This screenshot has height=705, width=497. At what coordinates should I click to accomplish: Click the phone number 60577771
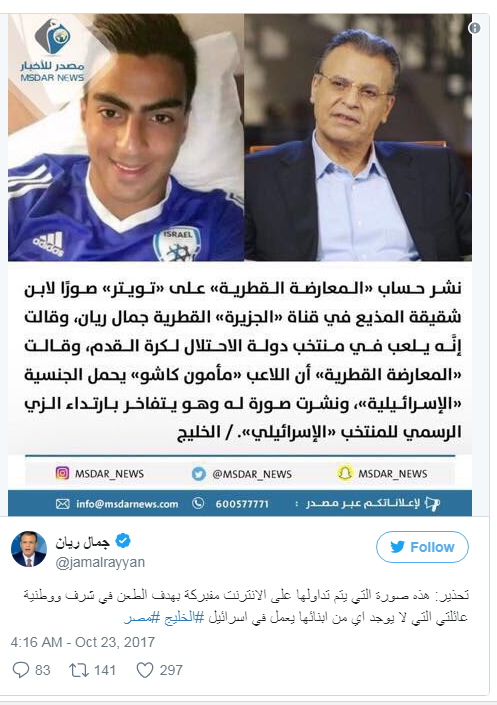click(x=242, y=504)
